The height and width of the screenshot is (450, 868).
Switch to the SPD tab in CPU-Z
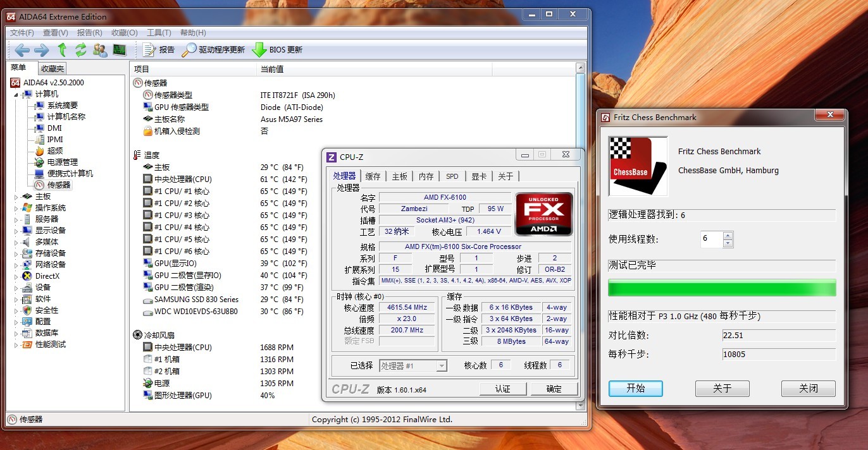click(x=452, y=176)
